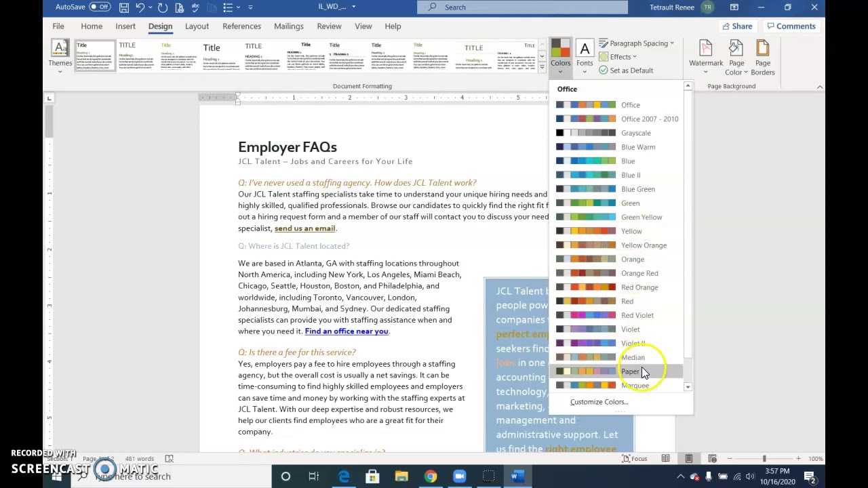Click the colors list scroll-up arrow
The height and width of the screenshot is (488, 868).
point(688,86)
